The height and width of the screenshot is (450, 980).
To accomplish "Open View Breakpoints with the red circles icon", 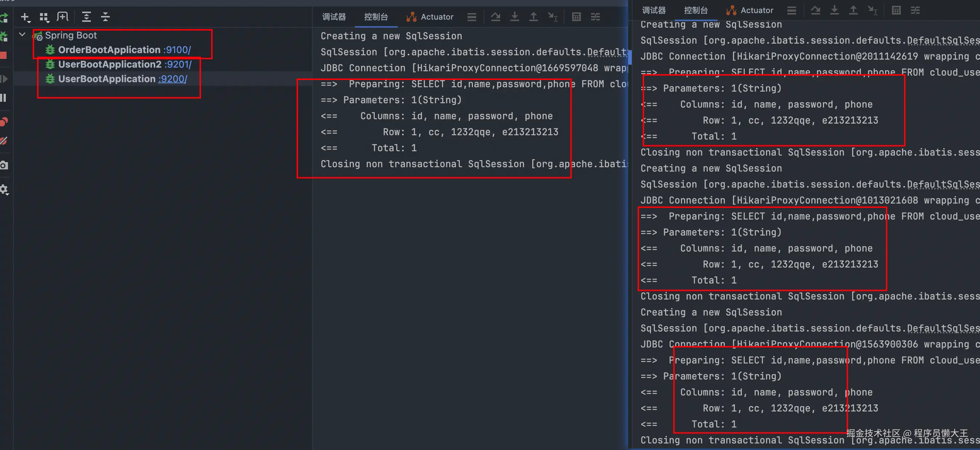I will point(4,122).
